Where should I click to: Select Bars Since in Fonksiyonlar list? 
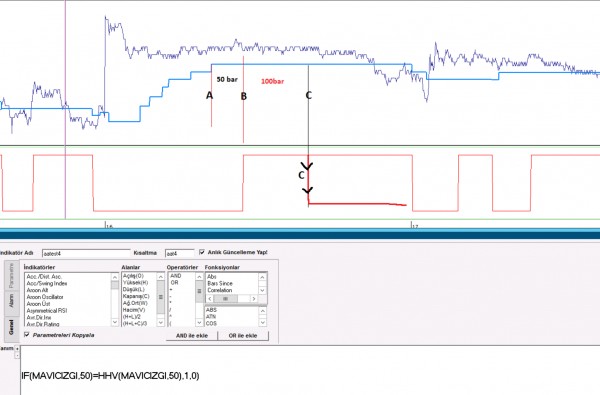coord(220,283)
